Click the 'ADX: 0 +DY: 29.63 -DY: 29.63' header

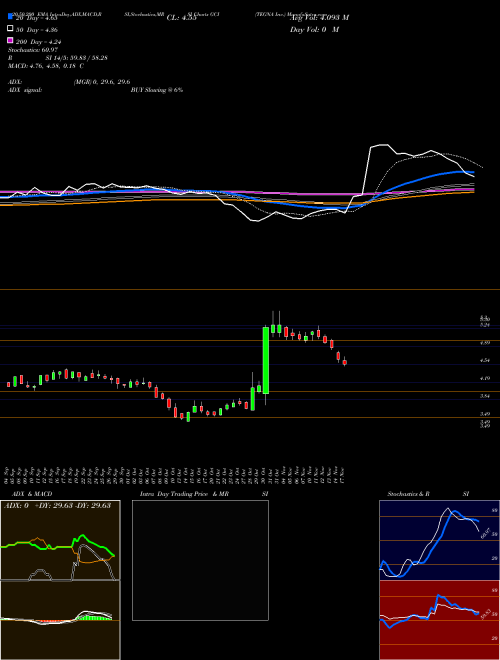point(58,505)
